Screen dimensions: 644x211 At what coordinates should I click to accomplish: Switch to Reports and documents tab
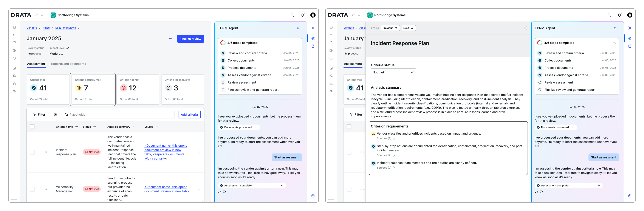pyautogui.click(x=68, y=64)
